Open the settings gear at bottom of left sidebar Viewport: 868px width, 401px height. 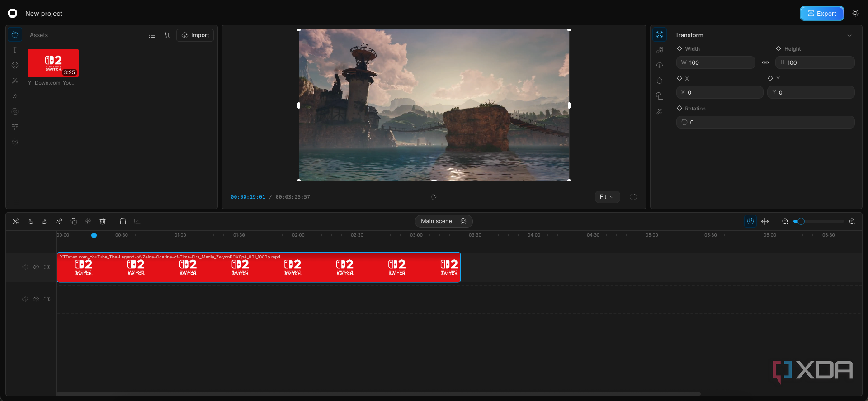[x=15, y=142]
